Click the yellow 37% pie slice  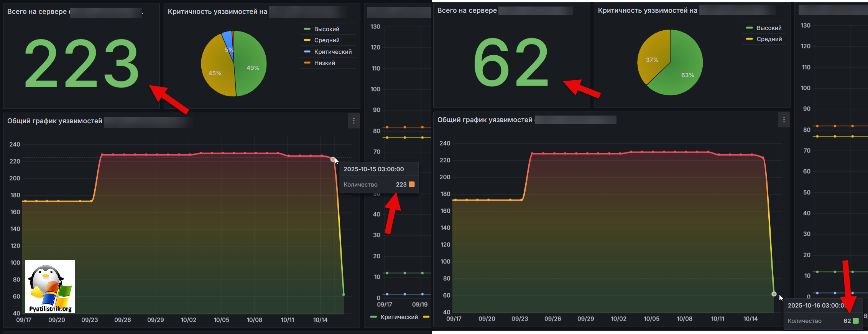coord(654,58)
